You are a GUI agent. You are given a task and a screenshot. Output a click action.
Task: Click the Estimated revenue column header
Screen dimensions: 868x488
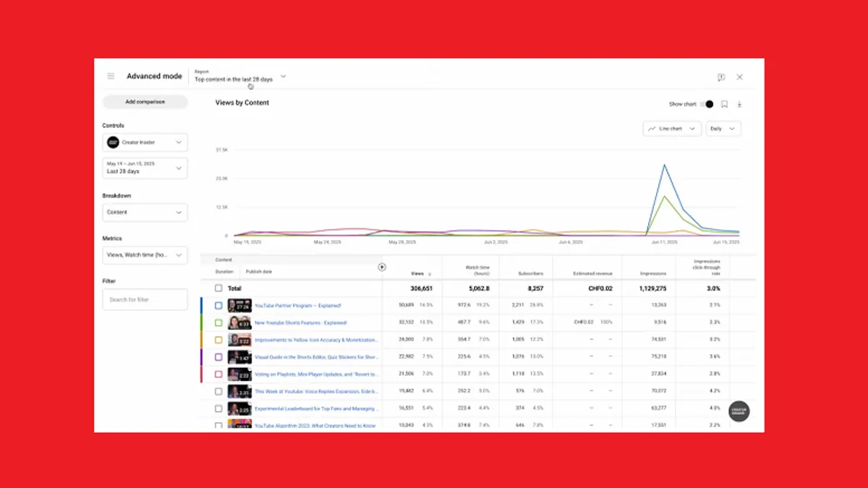pos(593,274)
